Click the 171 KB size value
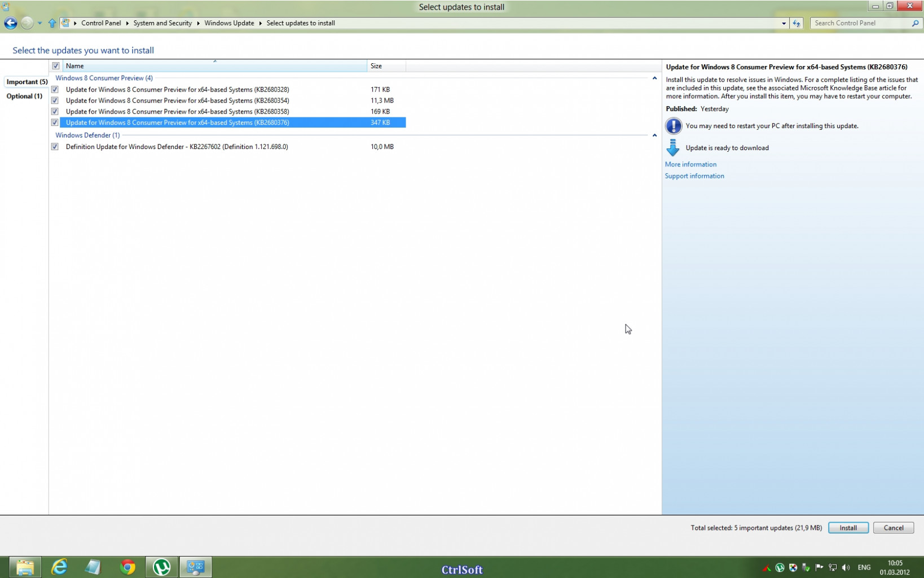 pyautogui.click(x=380, y=89)
